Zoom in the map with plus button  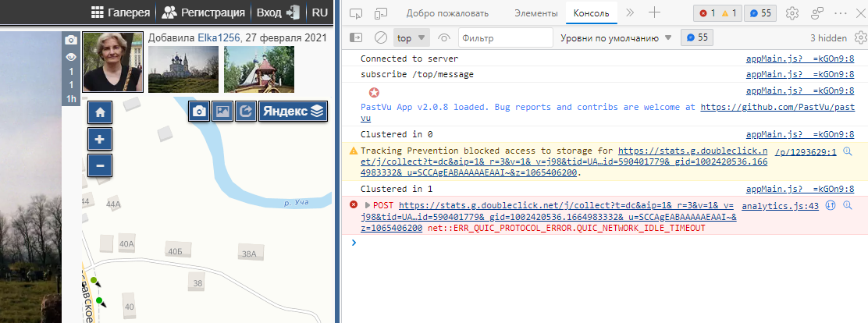100,140
